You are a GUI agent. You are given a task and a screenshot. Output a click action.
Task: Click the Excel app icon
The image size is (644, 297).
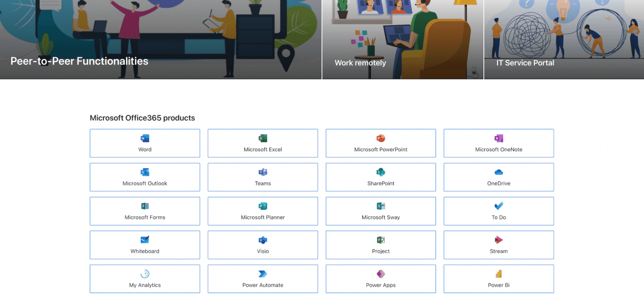pos(263,138)
